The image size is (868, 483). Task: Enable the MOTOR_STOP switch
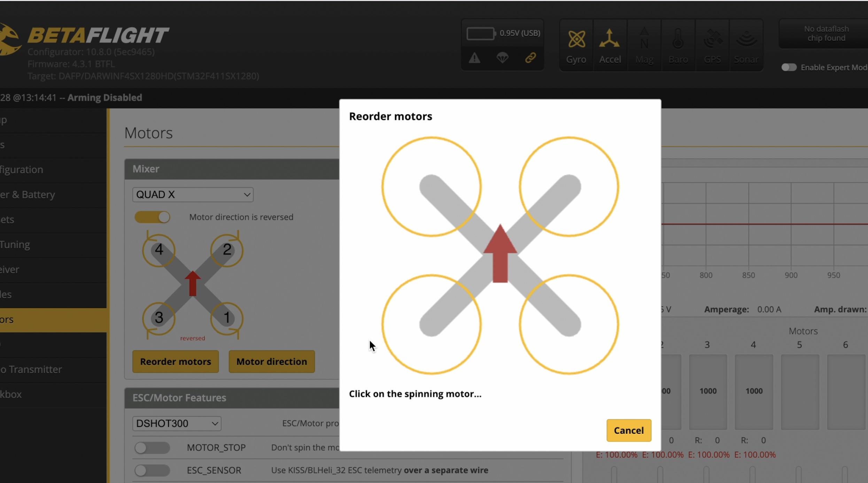tap(152, 447)
